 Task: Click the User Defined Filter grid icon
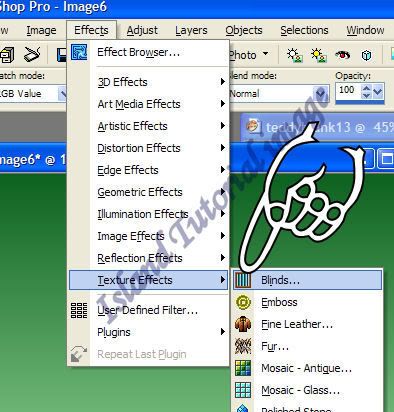click(x=79, y=310)
